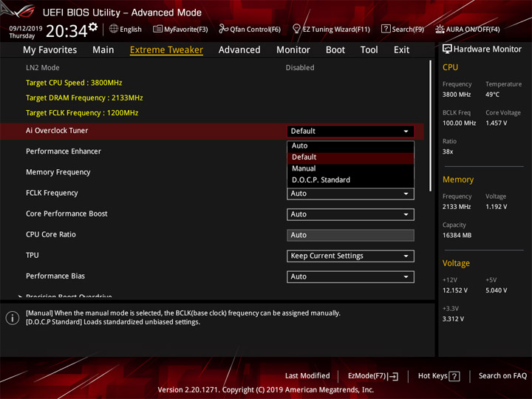Image resolution: width=532 pixels, height=399 pixels.
Task: Choose Default in the Ai Overclock Tuner list
Action: [x=350, y=157]
